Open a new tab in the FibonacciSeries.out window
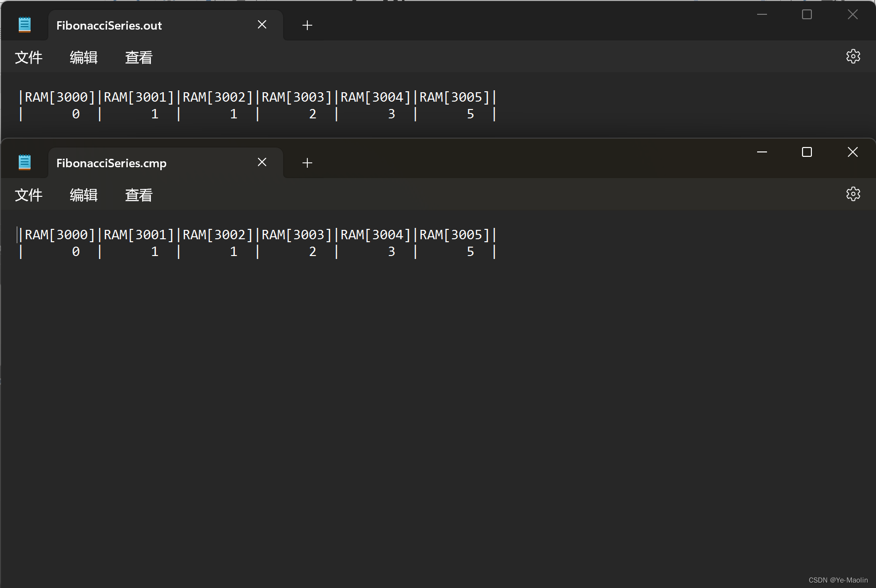This screenshot has width=876, height=588. click(307, 25)
